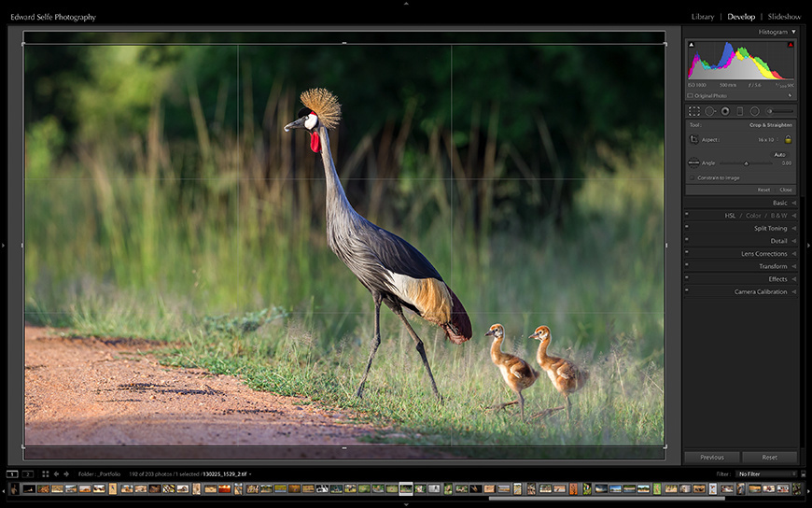
Task: Select the Crop Overlay tool icon
Action: click(x=693, y=111)
